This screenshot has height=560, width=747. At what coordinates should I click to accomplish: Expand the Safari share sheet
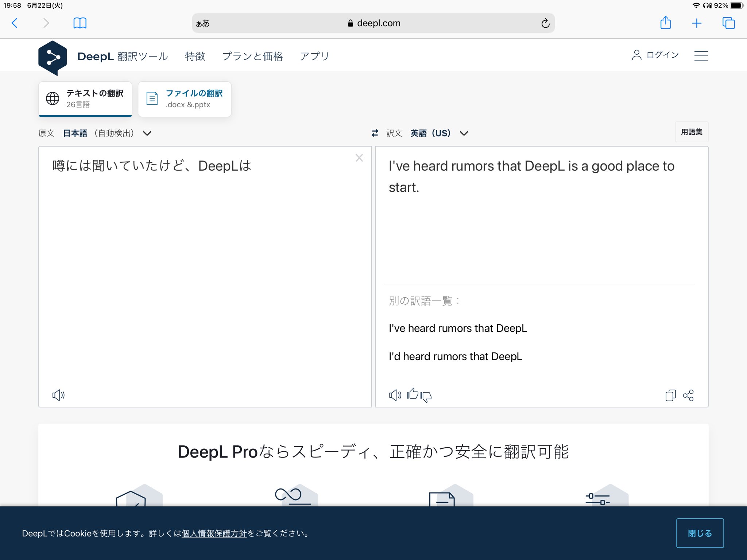[665, 23]
